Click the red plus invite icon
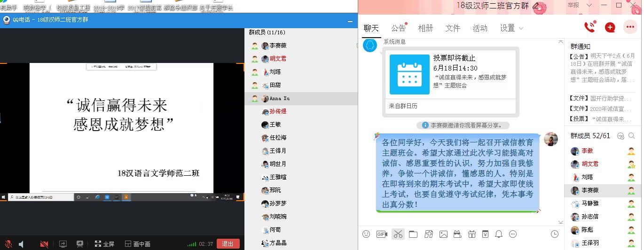The image size is (644, 250). click(x=610, y=27)
